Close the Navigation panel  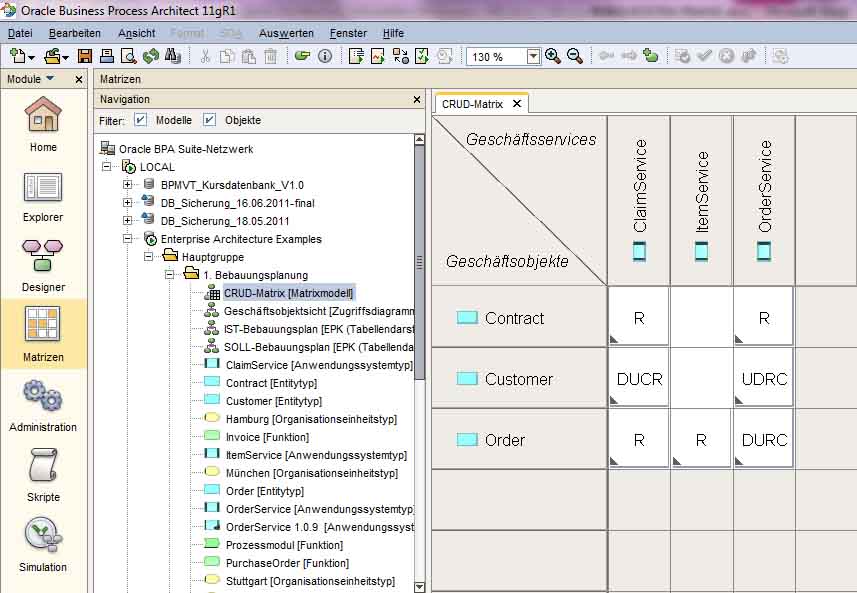[417, 99]
